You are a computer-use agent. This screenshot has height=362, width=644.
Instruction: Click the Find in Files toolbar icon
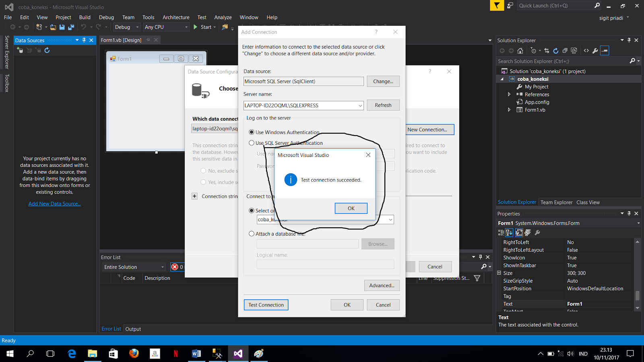(x=225, y=27)
